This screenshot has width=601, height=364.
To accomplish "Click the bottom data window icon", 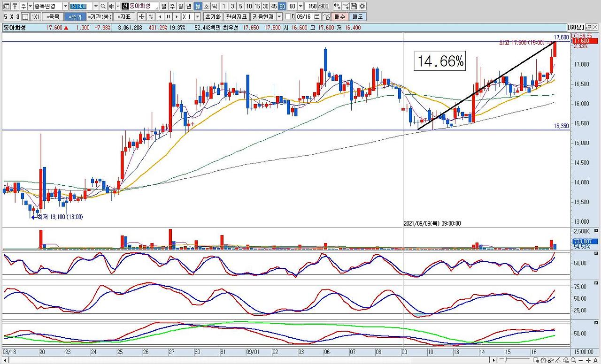I will point(536,360).
